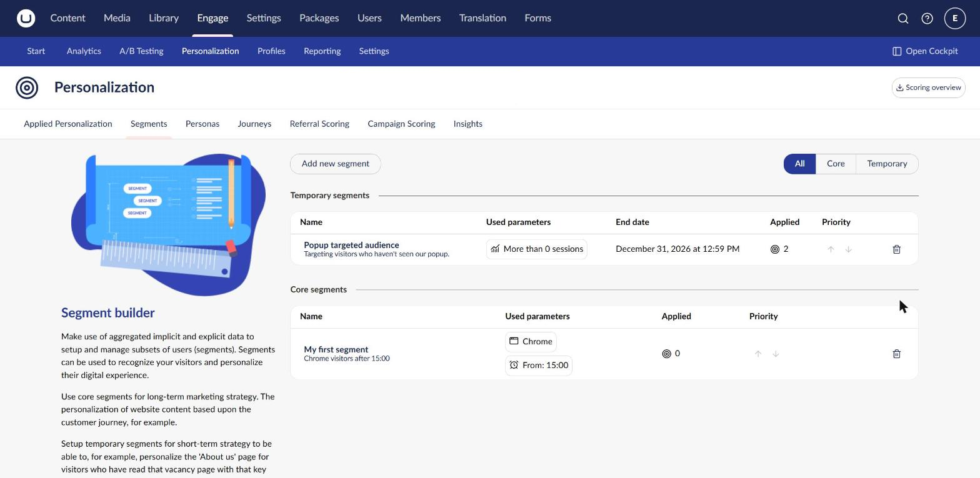This screenshot has width=980, height=478.
Task: Click the Umbraco logo icon
Action: coord(26,18)
